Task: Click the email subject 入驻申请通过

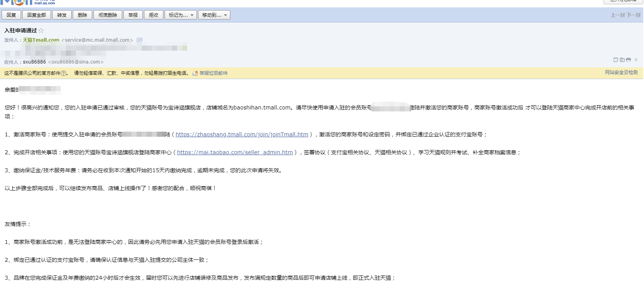Action: click(x=21, y=30)
